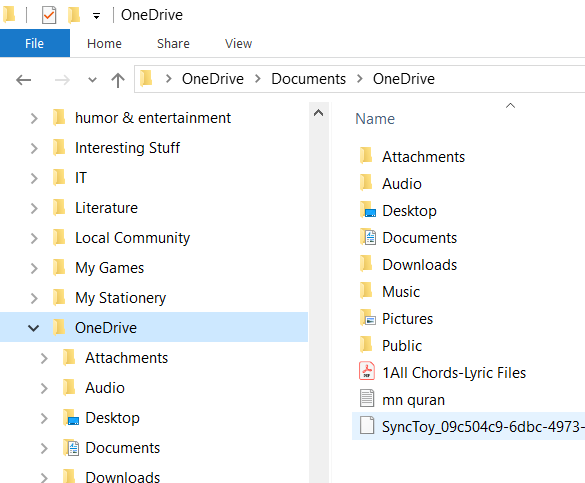Select Audio under OneDrive in navigation tree
Screen dimensions: 585x483
(x=105, y=388)
